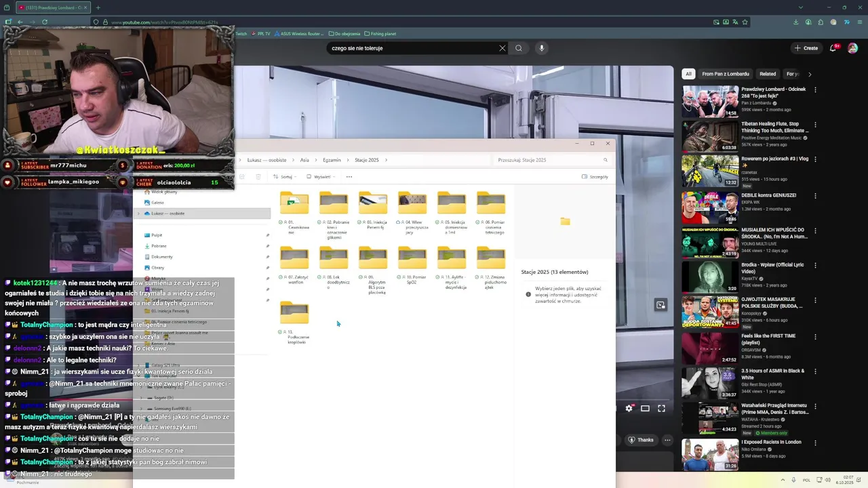Screen dimensions: 868x488
Task: Switch the POL keyboard language indicator
Action: tap(807, 480)
